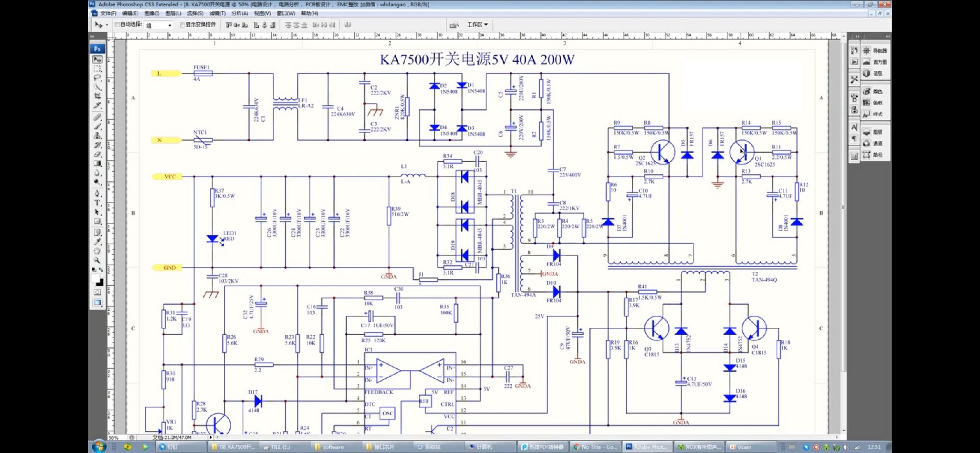This screenshot has width=980, height=453.
Task: Click the foreground color swatch
Action: point(95,278)
